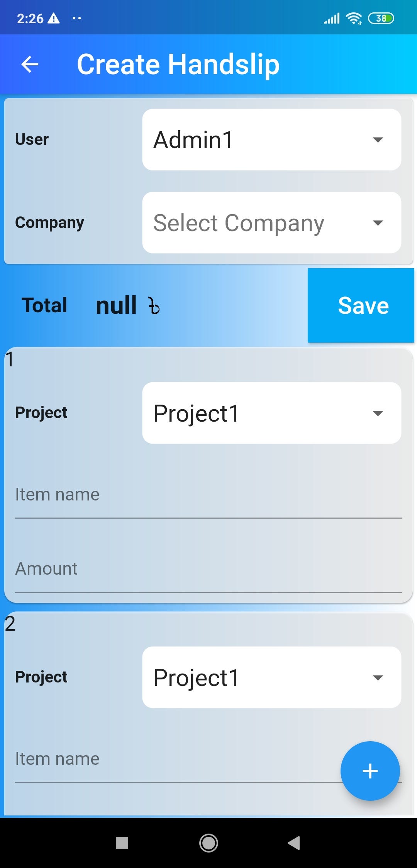Click the Wi-Fi icon in status bar
Viewport: 417px width, 868px height.
coord(353,17)
